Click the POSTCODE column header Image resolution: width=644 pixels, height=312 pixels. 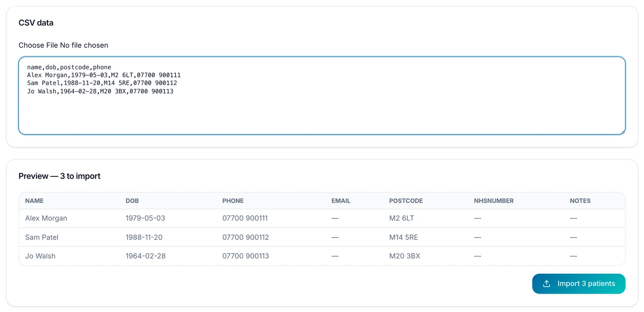pos(406,201)
